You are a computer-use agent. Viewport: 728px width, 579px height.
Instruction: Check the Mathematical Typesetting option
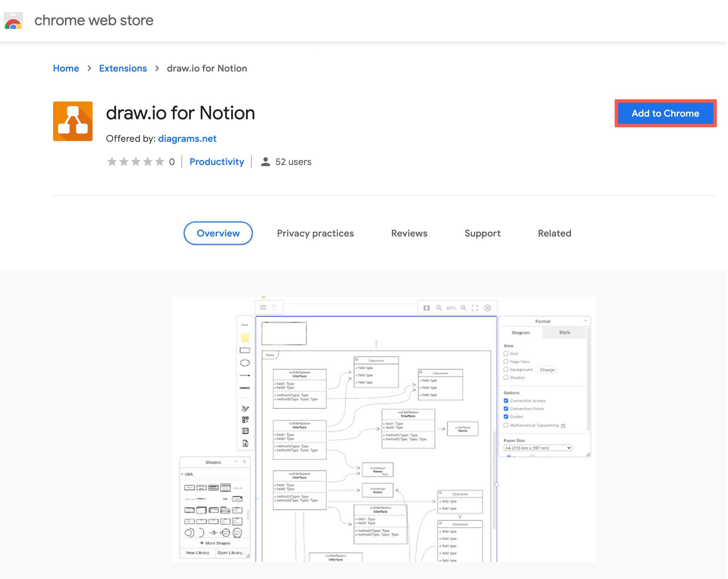[505, 425]
